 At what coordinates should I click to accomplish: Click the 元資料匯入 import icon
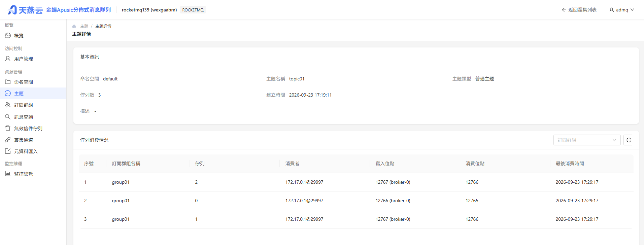pyautogui.click(x=8, y=151)
